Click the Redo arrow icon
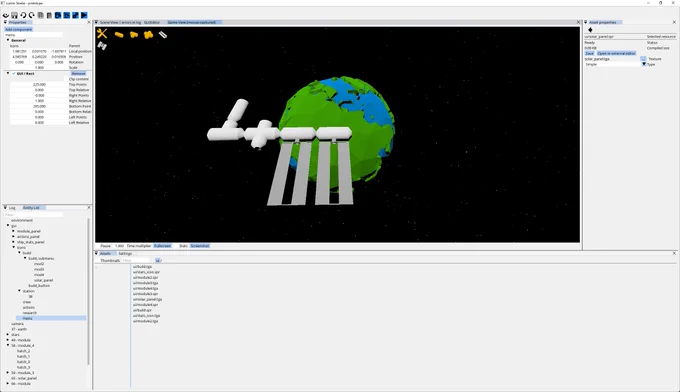680x392 pixels. [x=32, y=15]
